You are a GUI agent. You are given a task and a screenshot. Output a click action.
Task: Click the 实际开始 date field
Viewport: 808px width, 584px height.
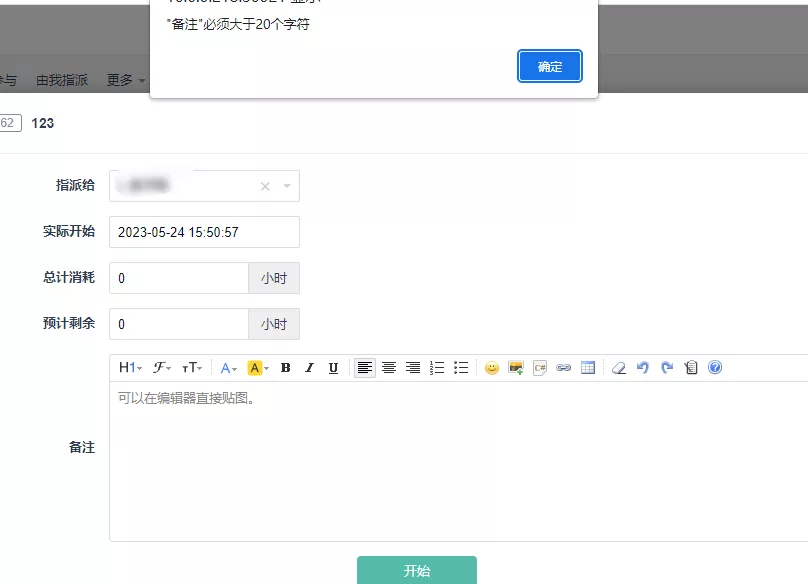204,232
